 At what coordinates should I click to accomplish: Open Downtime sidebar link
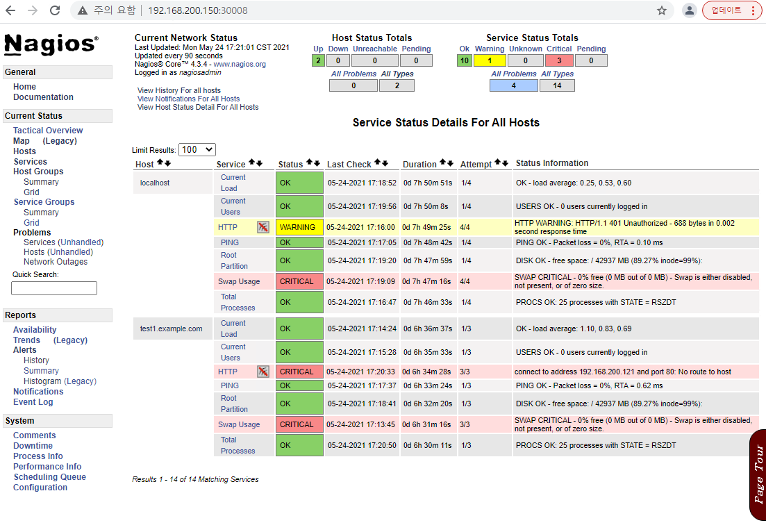click(x=33, y=446)
